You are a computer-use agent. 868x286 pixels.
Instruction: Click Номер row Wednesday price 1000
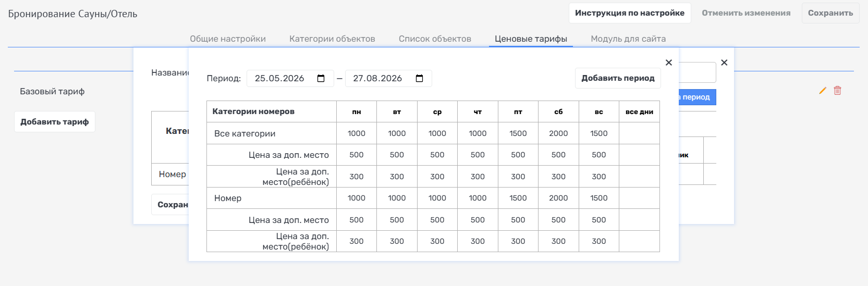tap(437, 198)
